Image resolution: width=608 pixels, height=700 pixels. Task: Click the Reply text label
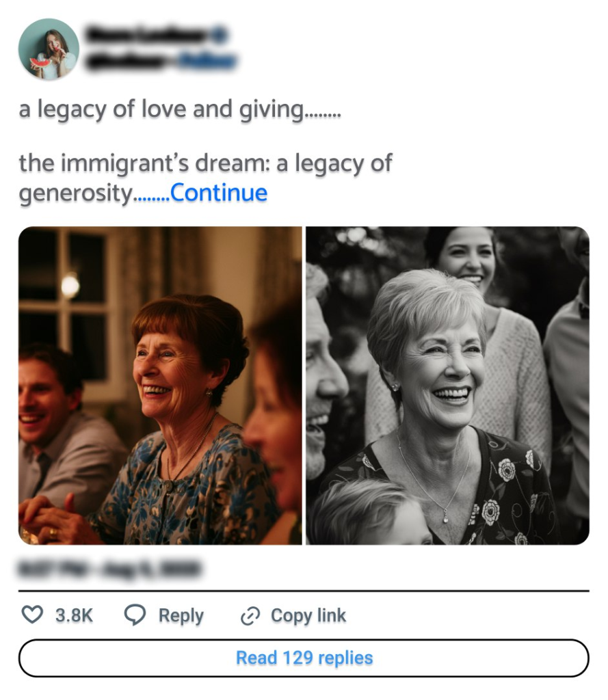click(x=181, y=615)
